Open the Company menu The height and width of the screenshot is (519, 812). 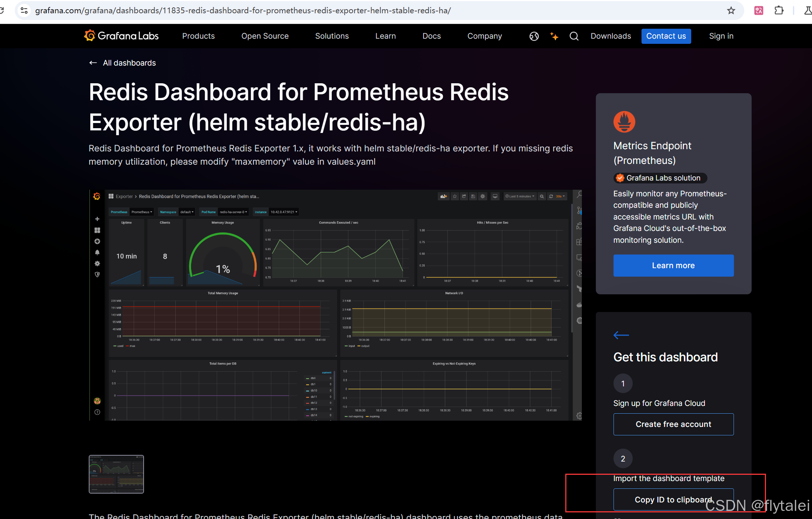tap(484, 36)
